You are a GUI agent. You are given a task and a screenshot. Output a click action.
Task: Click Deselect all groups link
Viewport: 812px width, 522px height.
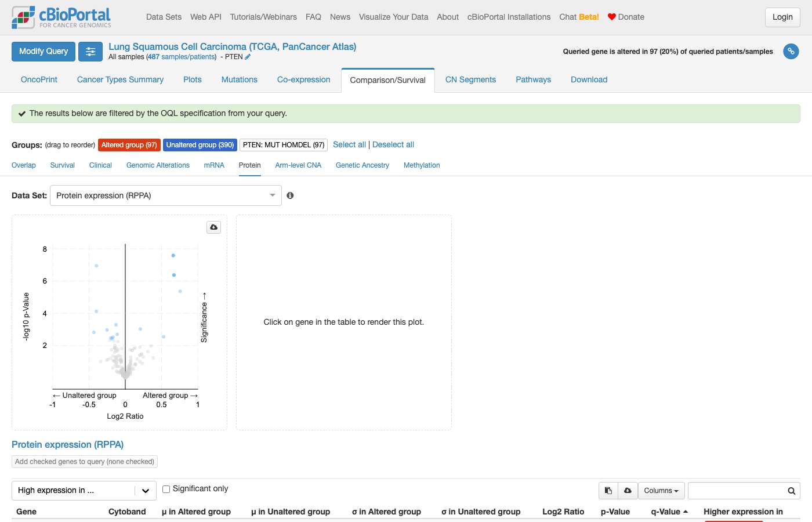point(393,144)
